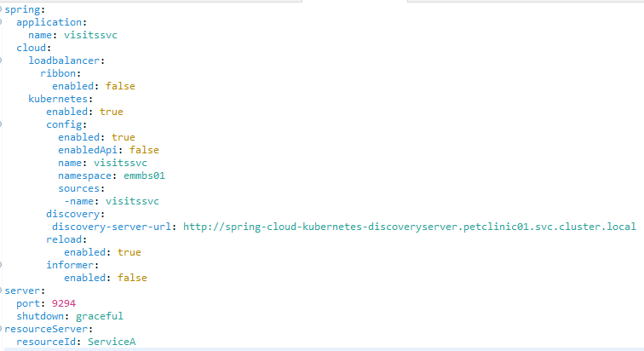Select the 'port' key
This screenshot has height=351, width=644.
[28, 303]
